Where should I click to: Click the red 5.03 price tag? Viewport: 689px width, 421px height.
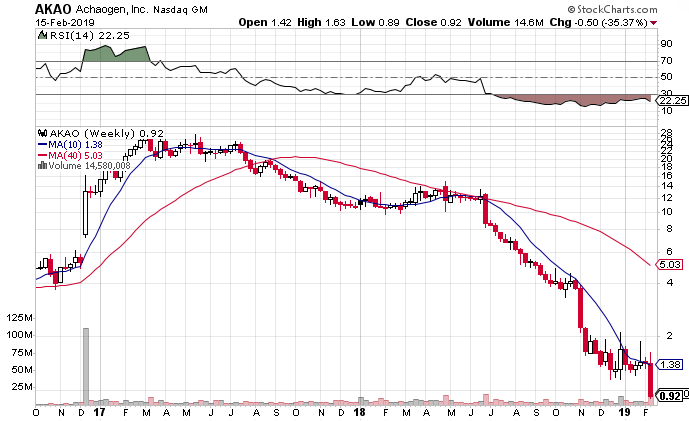tap(669, 265)
